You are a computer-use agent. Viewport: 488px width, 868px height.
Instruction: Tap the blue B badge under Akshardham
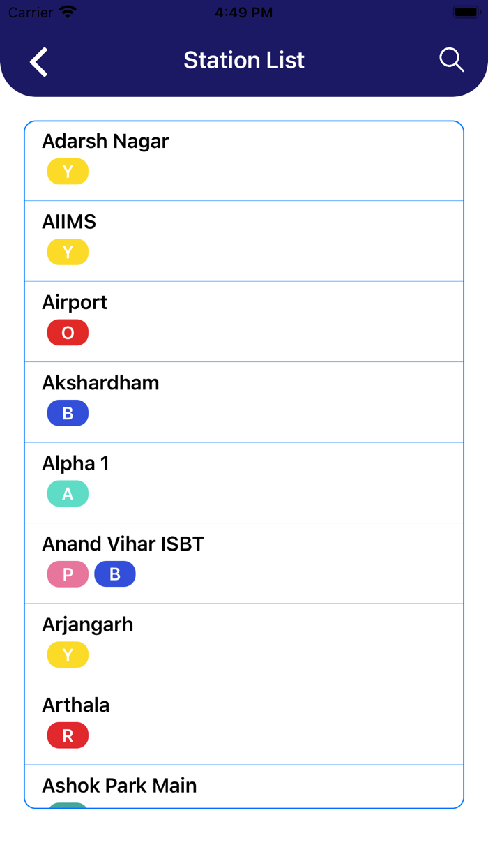pyautogui.click(x=68, y=413)
